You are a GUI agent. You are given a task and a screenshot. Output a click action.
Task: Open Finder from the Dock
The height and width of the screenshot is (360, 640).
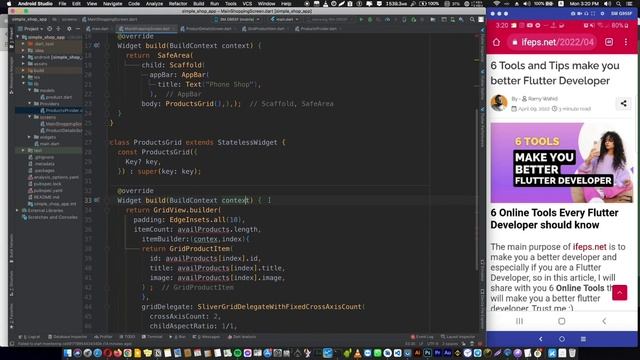68,353
